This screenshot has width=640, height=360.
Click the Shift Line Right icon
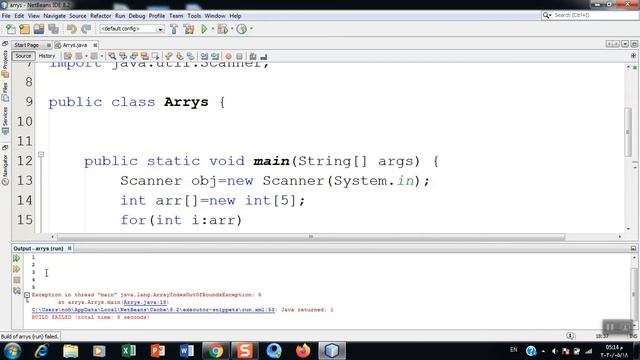215,56
